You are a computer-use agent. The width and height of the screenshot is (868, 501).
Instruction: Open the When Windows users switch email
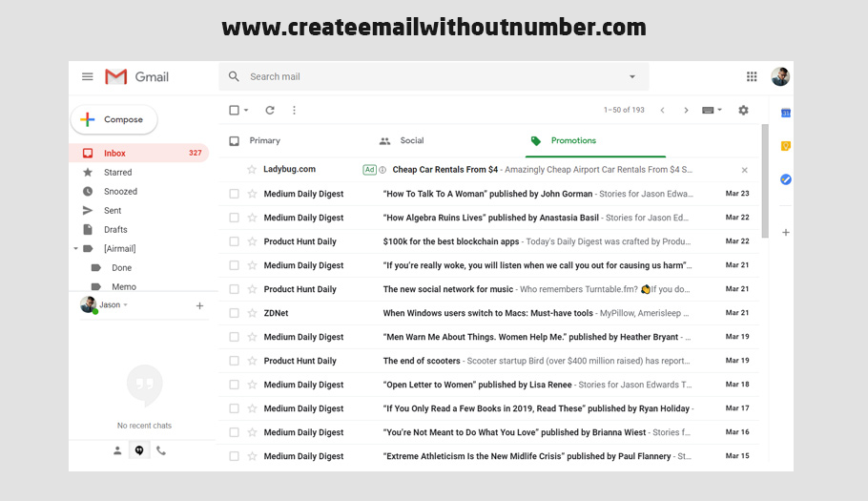point(489,313)
